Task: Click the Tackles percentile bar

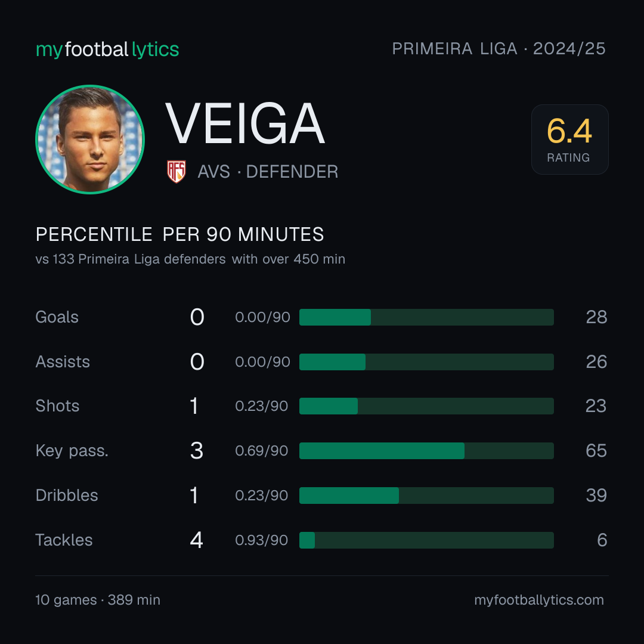Action: click(426, 540)
